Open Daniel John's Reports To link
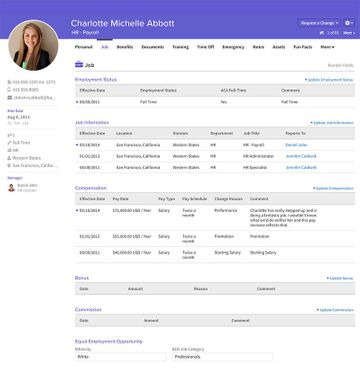Viewport: 360px width, 369px height. point(296,145)
